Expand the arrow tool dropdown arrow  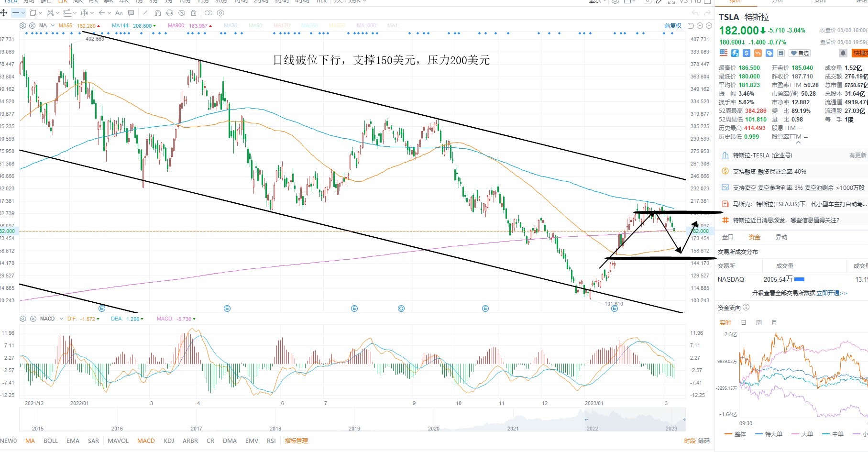tap(109, 13)
